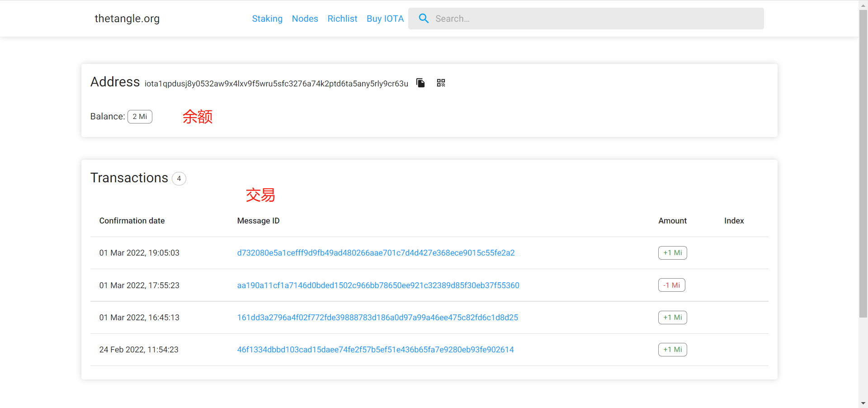Copy the IOTA address to clipboard
Image resolution: width=868 pixels, height=408 pixels.
[420, 83]
